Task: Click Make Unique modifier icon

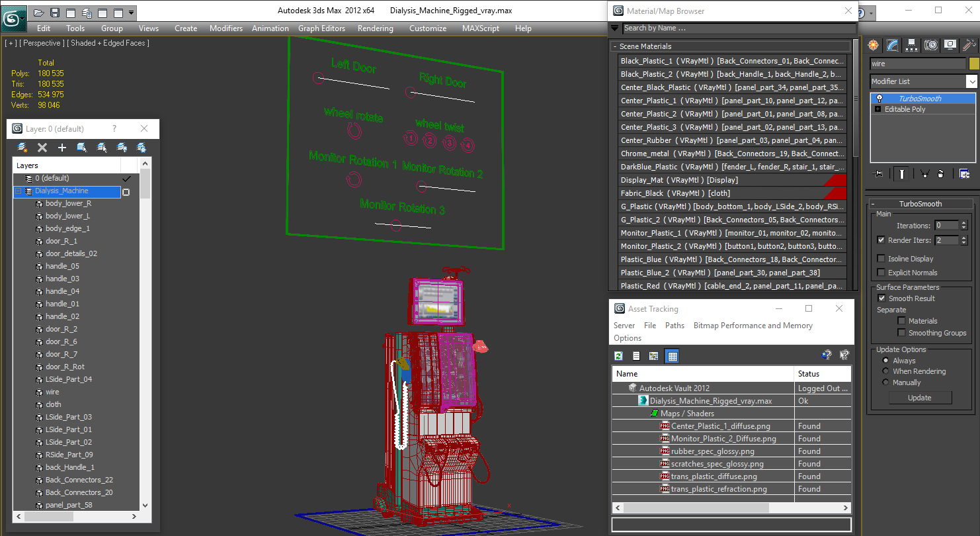Action: point(924,173)
